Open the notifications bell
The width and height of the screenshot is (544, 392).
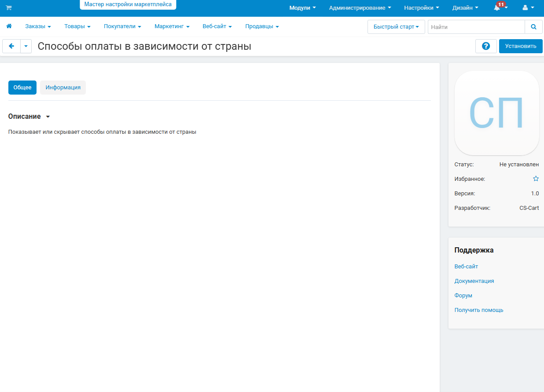(x=500, y=8)
